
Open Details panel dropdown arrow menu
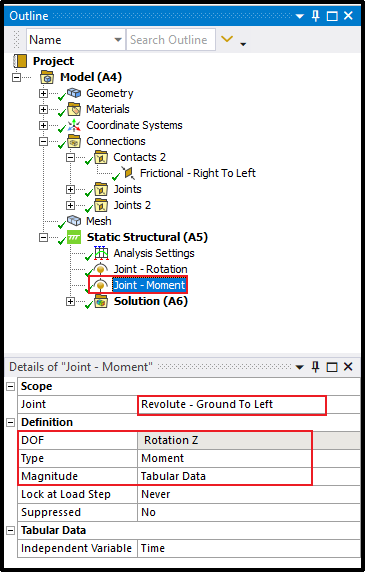point(300,367)
